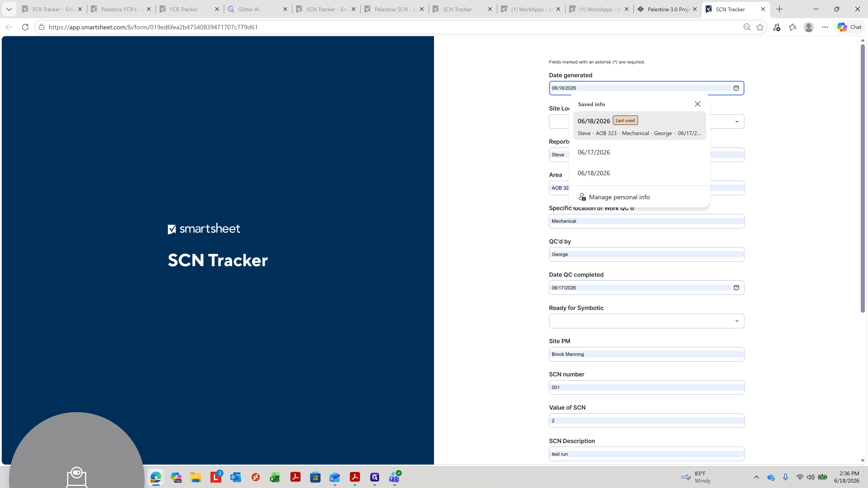This screenshot has width=868, height=488.
Task: Switch to the Glitter AI tab
Action: tap(257, 9)
